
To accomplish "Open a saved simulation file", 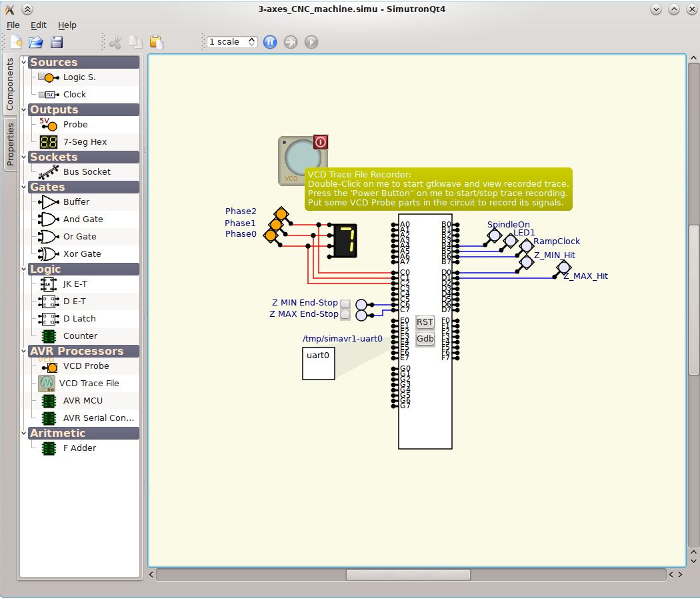I will (35, 41).
